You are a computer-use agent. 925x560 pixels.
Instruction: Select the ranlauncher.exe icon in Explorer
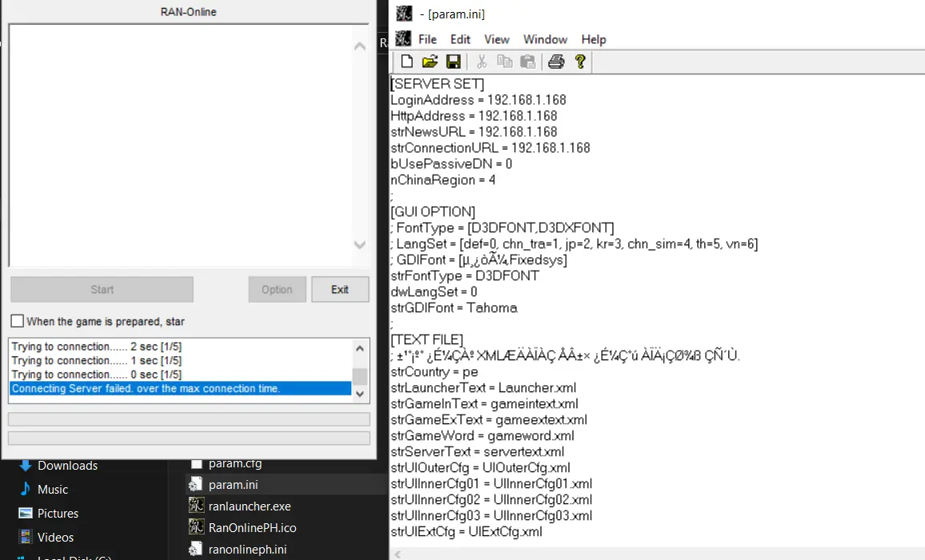click(x=196, y=506)
